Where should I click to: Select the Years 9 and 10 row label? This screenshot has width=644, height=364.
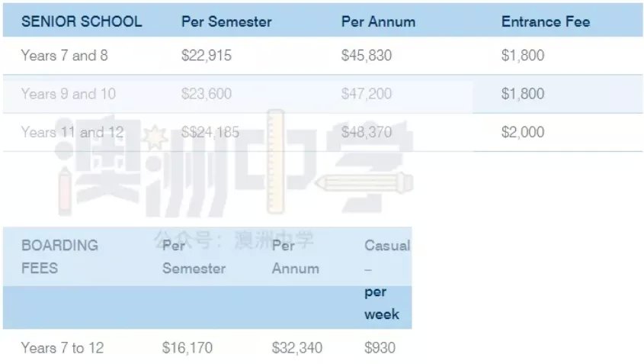[69, 94]
